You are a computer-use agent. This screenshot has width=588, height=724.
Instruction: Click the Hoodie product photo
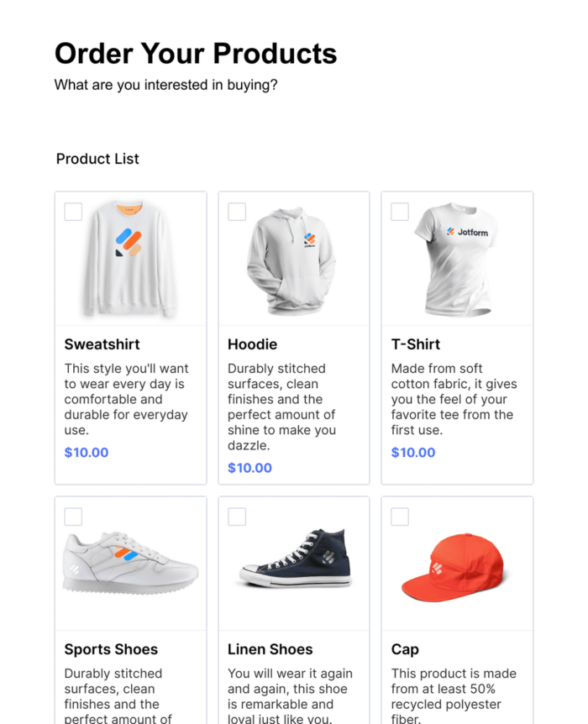click(291, 260)
